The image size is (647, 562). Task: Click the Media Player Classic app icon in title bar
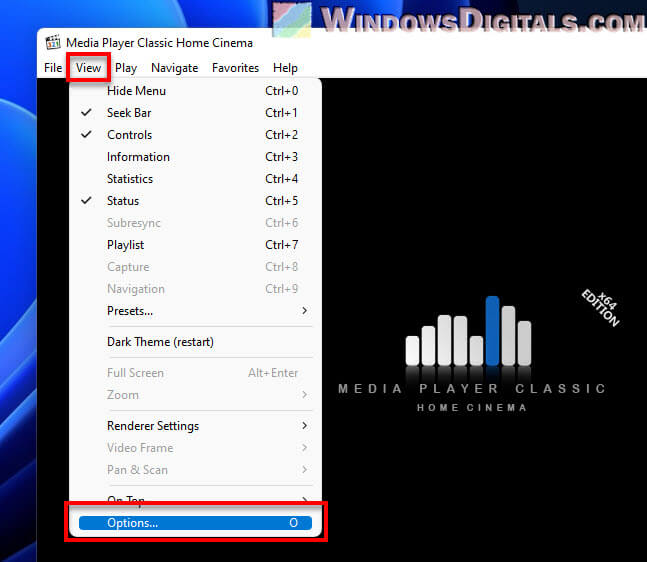(53, 43)
